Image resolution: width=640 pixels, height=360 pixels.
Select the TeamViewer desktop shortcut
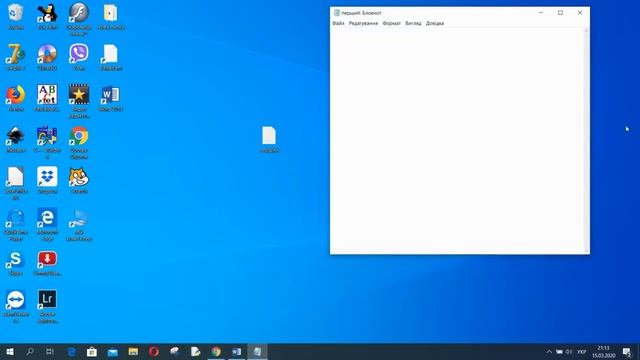[x=16, y=307]
